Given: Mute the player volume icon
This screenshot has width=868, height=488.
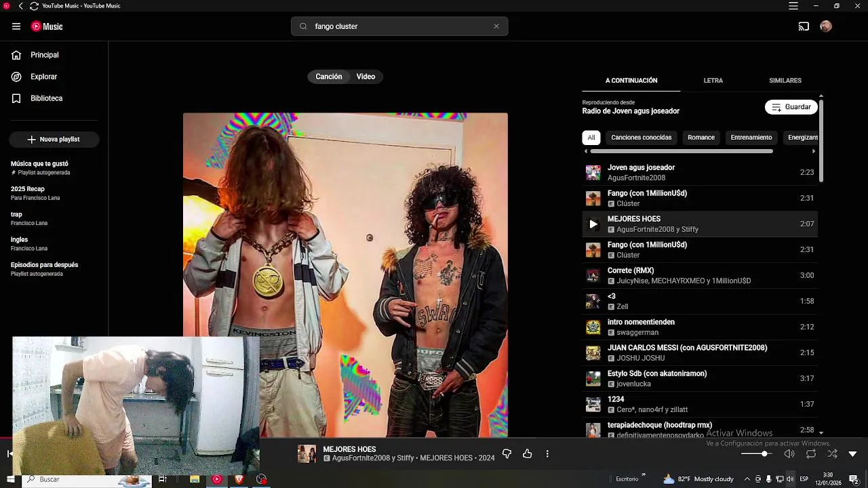Looking at the screenshot, I should click(x=789, y=454).
